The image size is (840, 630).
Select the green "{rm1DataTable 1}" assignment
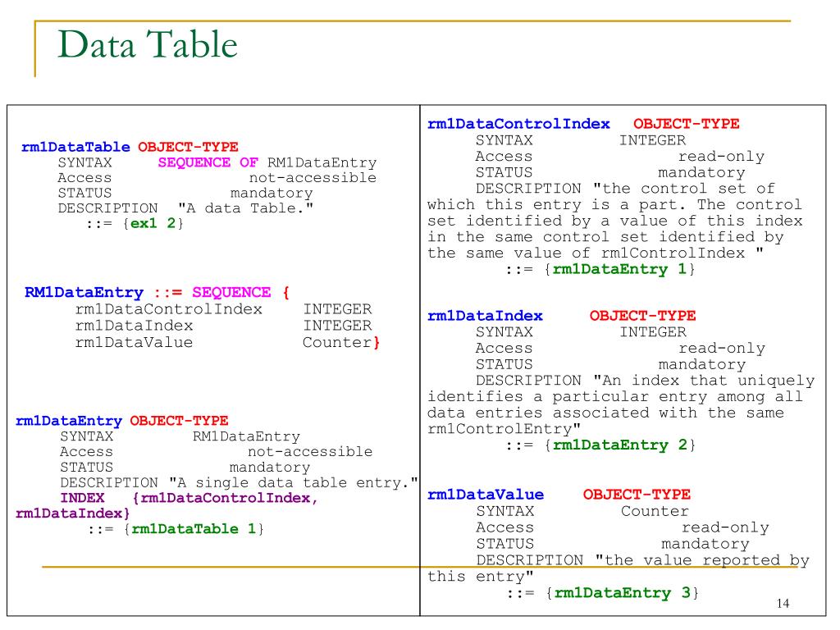(x=194, y=529)
